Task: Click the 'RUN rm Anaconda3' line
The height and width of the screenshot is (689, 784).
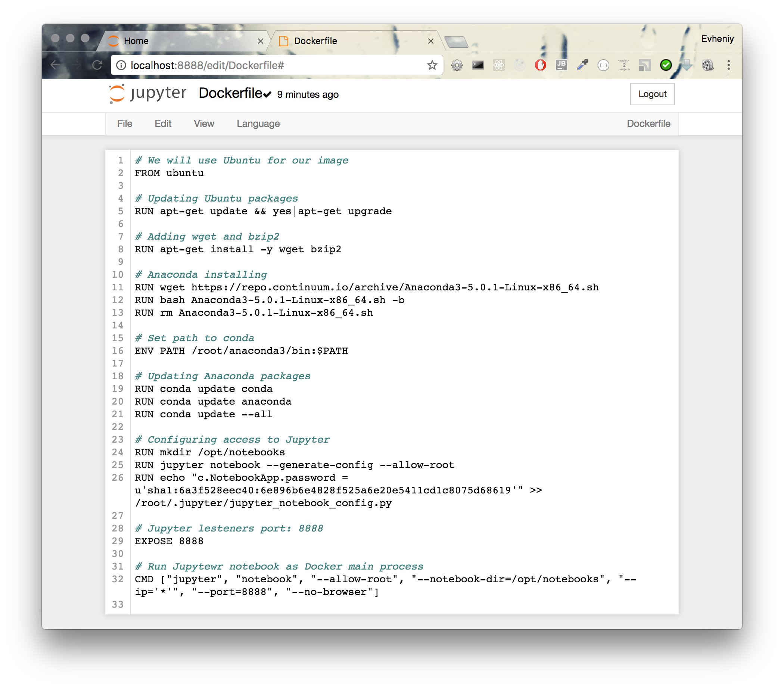Action: (x=254, y=312)
